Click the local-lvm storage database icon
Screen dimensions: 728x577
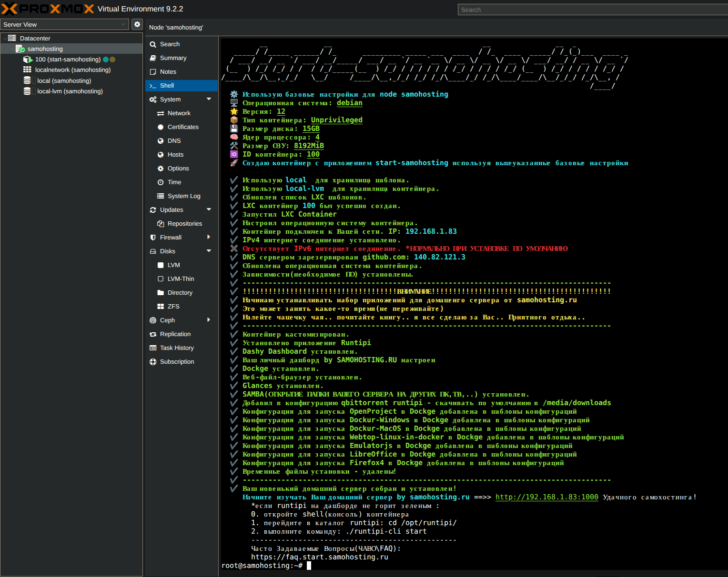27,91
